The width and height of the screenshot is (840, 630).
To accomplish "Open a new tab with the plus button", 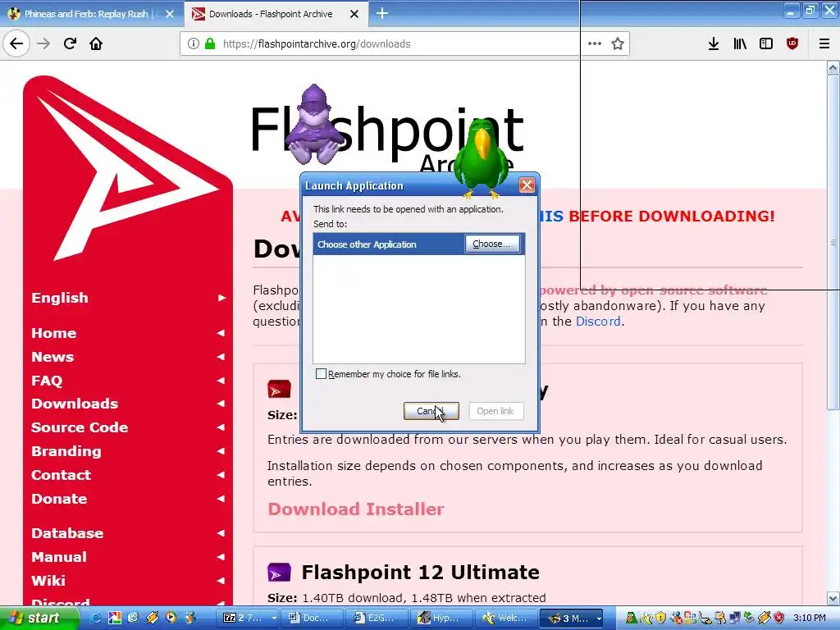I will tap(382, 13).
